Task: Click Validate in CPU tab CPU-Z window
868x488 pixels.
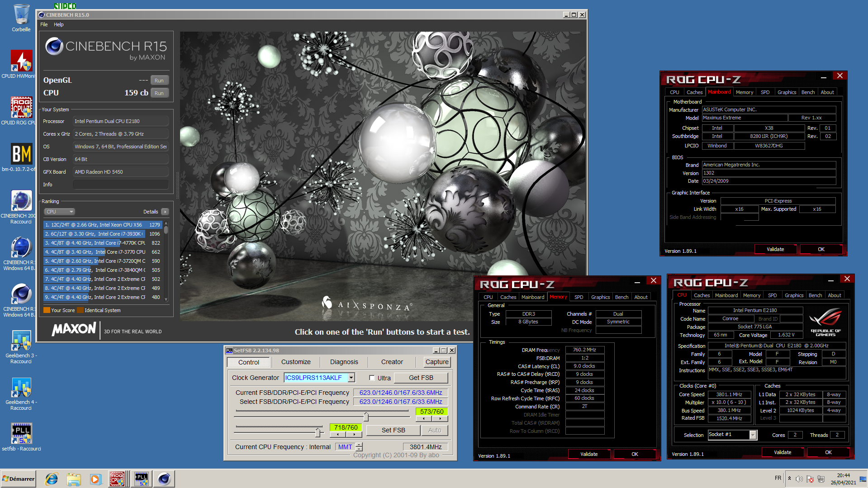Action: [x=783, y=452]
